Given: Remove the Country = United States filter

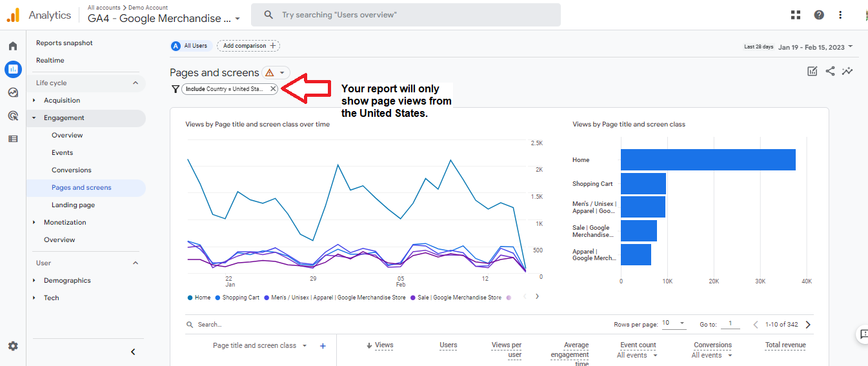Looking at the screenshot, I should click(x=273, y=89).
